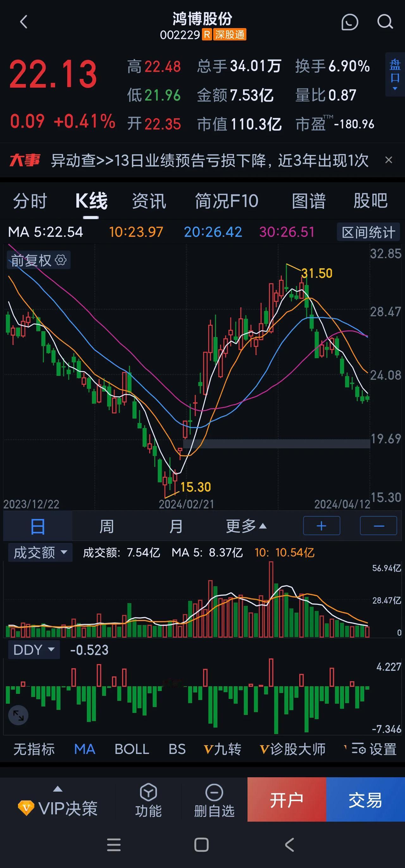The width and height of the screenshot is (405, 868).
Task: Select the V九转 indicator
Action: pyautogui.click(x=222, y=749)
